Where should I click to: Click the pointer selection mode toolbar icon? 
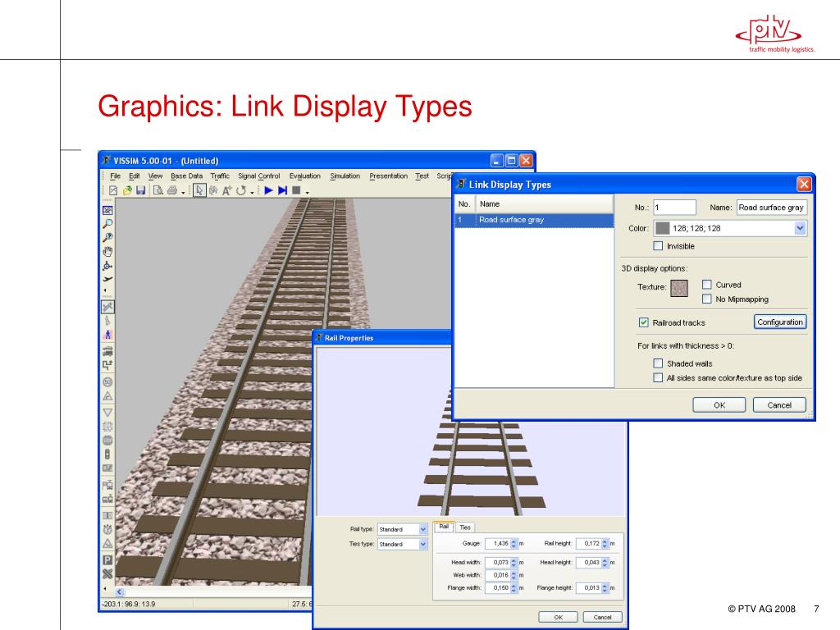199,191
